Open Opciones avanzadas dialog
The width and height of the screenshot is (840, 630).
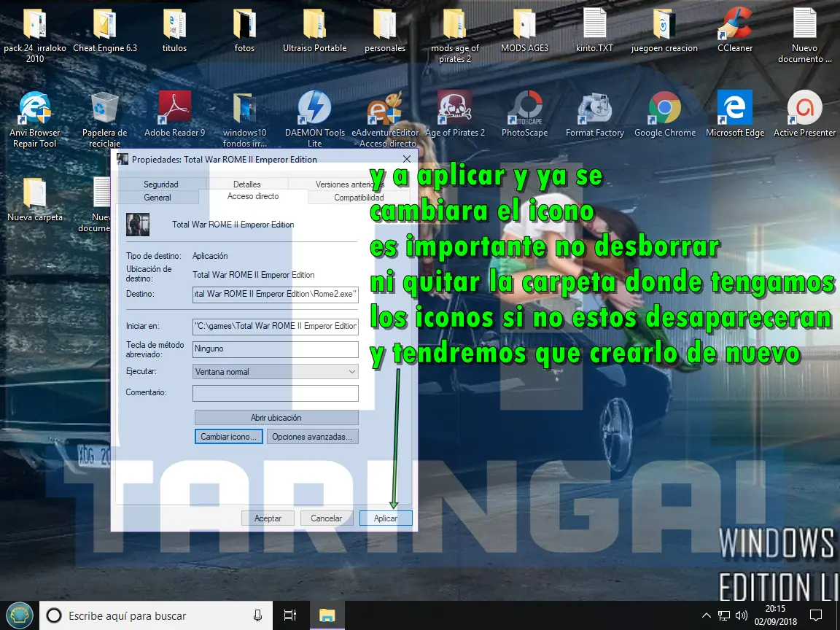tap(312, 437)
